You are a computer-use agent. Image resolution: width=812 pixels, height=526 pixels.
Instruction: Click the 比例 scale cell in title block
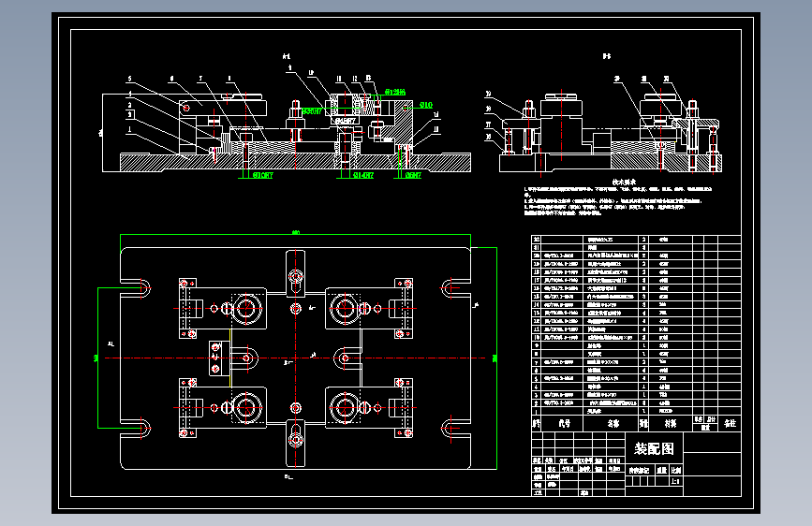[x=676, y=471]
